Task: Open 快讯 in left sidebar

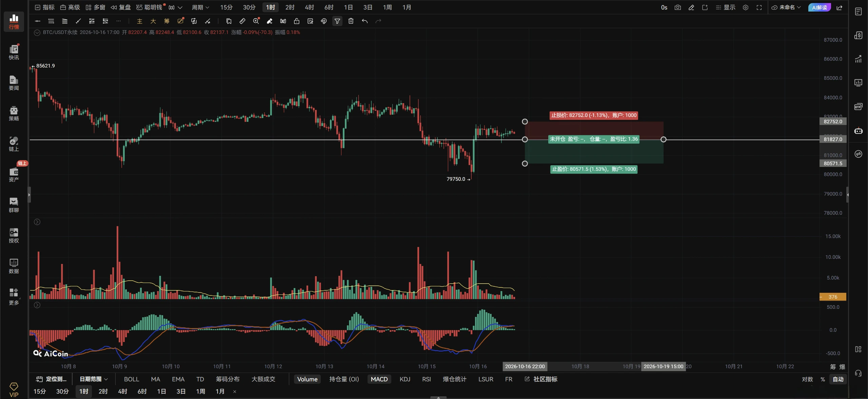Action: tap(14, 52)
